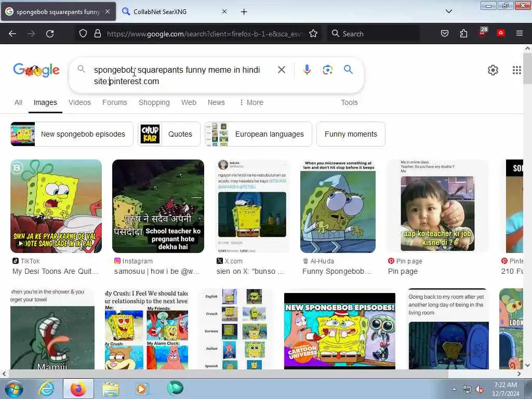Switch to the Forums results tab

click(x=115, y=102)
